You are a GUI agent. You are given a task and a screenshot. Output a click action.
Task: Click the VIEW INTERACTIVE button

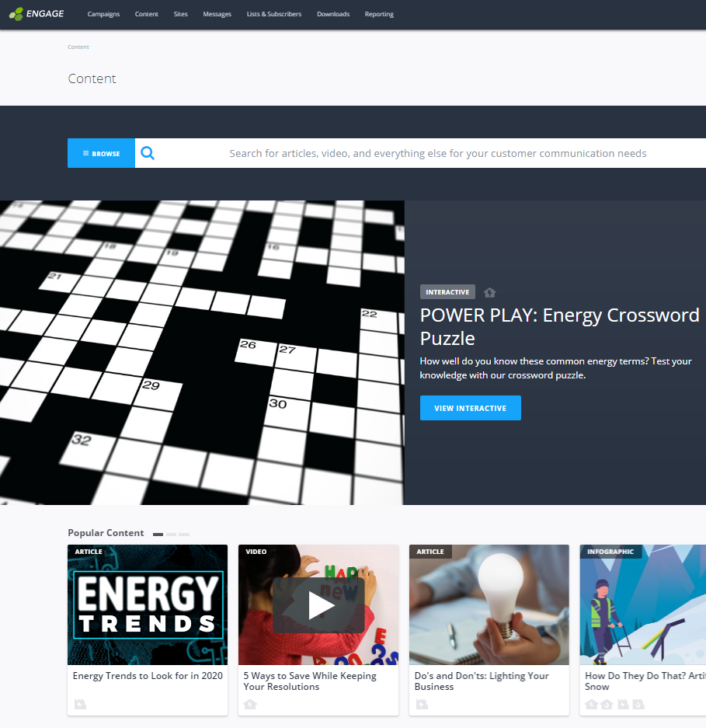pos(470,407)
